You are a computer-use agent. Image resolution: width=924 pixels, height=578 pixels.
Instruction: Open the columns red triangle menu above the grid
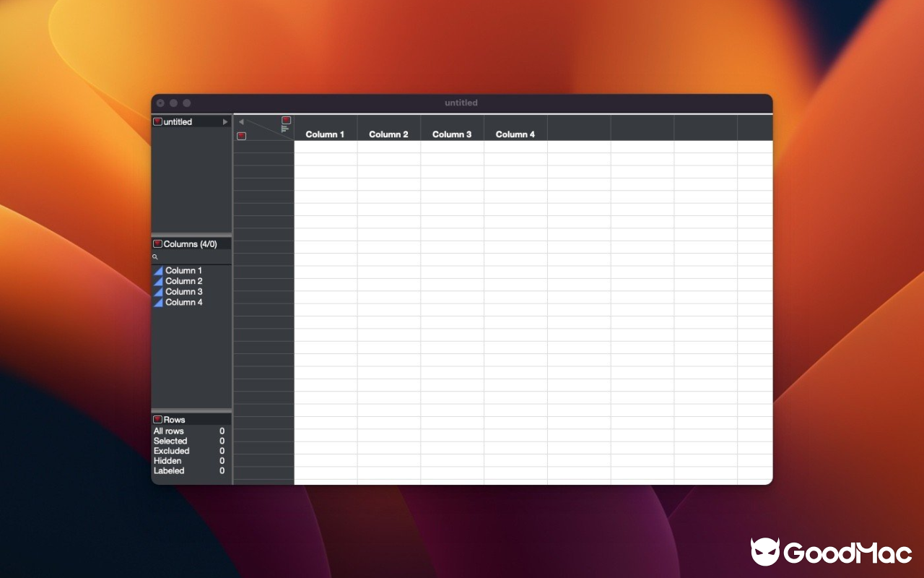point(287,120)
